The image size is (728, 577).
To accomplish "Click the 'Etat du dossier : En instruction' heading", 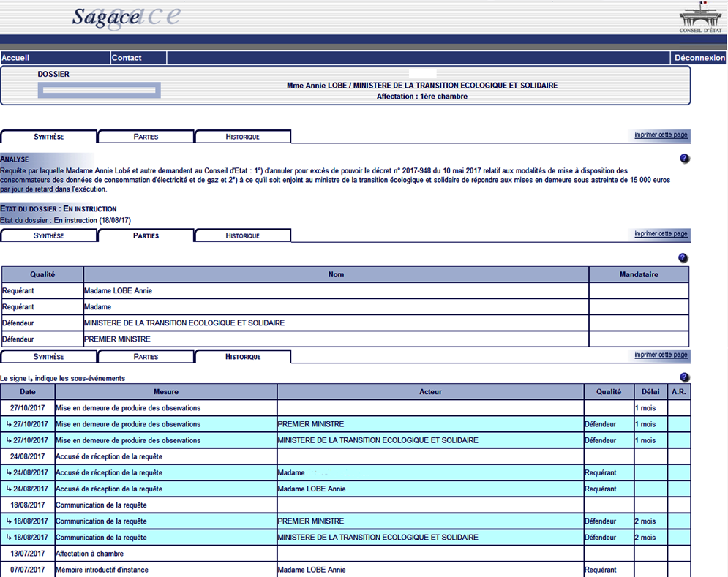I will click(x=59, y=209).
